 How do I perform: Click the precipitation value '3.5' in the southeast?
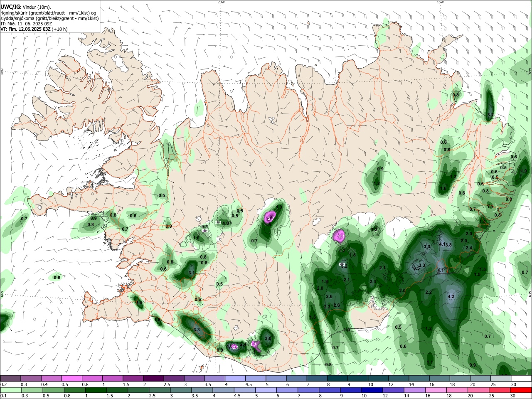pos(416,268)
